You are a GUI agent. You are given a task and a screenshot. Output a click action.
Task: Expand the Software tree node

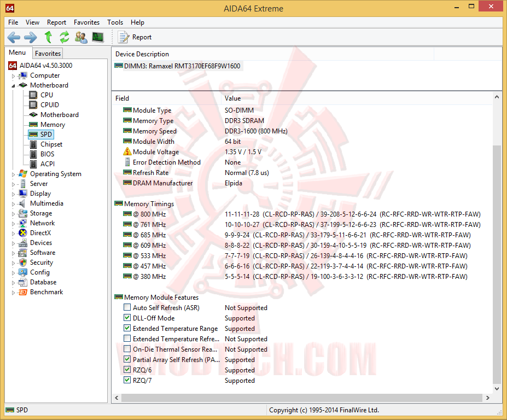click(13, 253)
